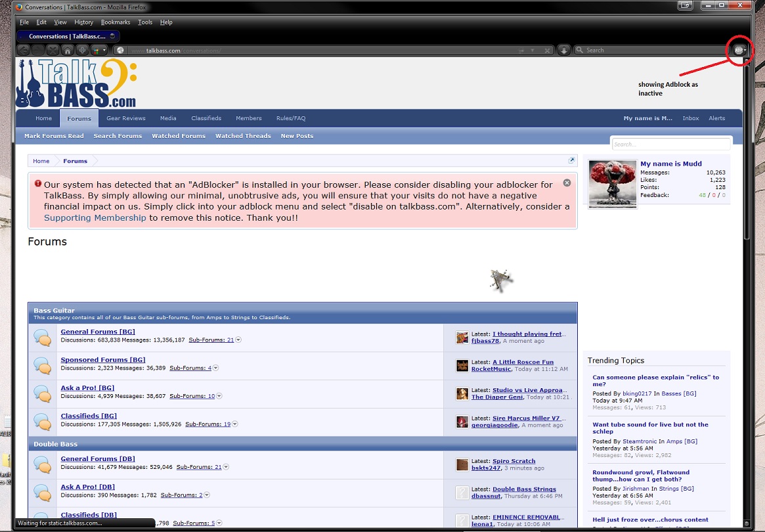The image size is (765, 532).
Task: Click the new tab plus toolbar icon
Action: 83,51
